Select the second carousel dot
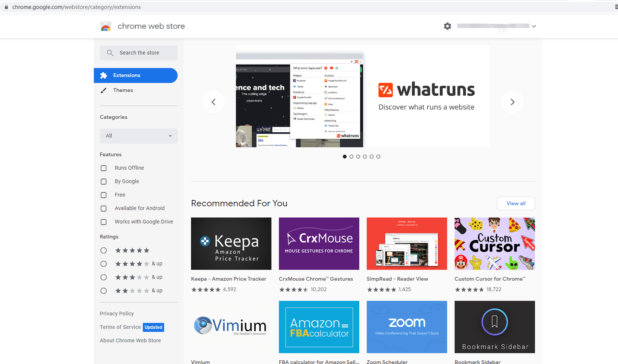The height and width of the screenshot is (364, 618). [x=351, y=157]
